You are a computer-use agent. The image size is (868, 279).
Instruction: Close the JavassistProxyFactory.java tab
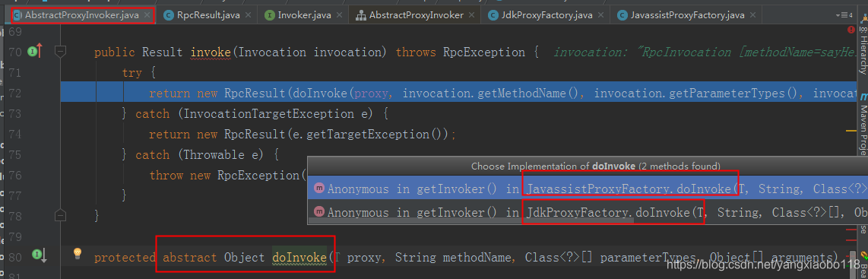tap(753, 15)
